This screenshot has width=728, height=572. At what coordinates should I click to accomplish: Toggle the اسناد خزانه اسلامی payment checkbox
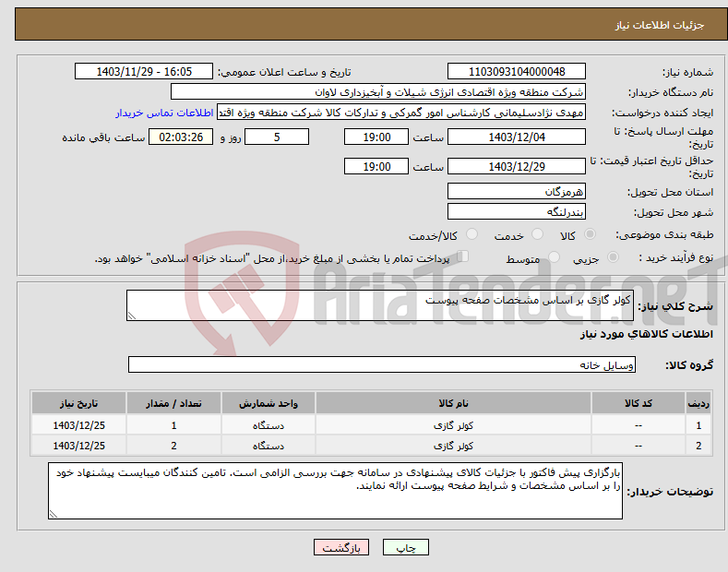(x=463, y=256)
